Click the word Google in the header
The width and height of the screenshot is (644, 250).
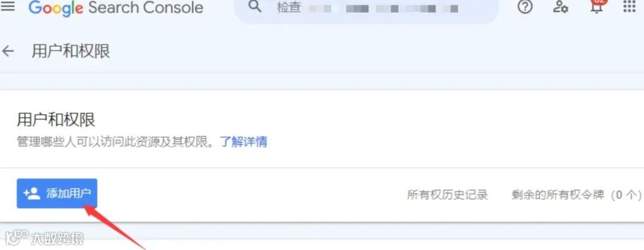[x=56, y=8]
